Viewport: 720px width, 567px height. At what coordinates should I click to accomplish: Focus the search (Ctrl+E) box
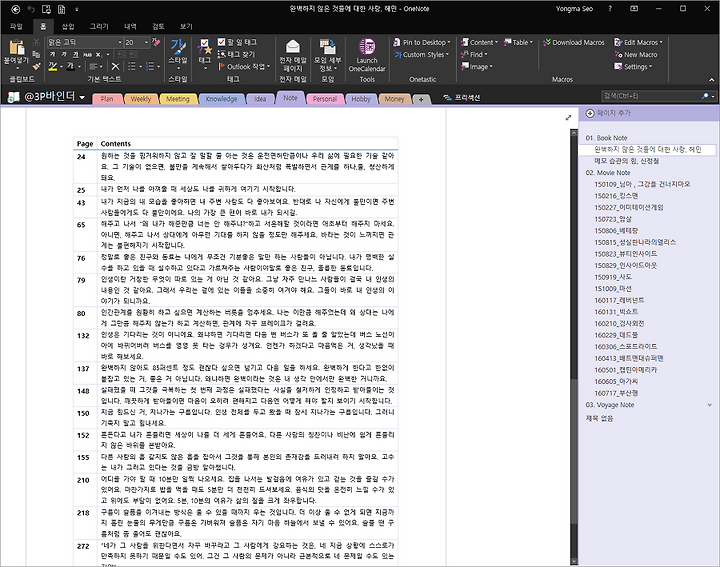tap(651, 96)
